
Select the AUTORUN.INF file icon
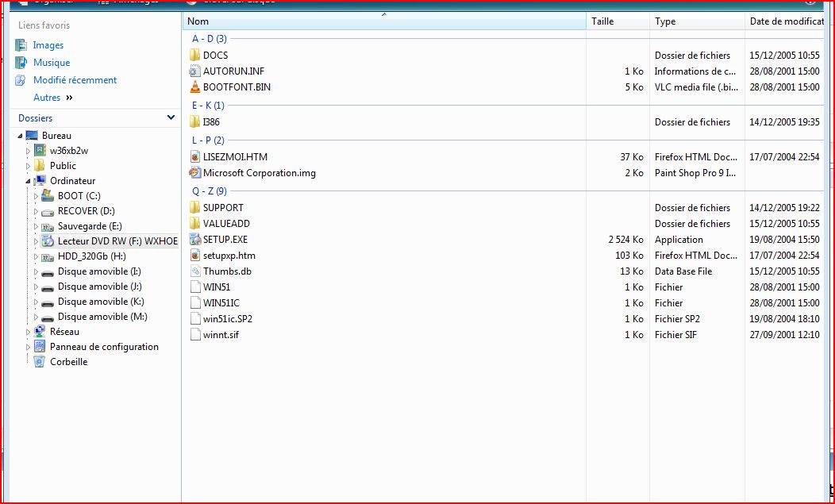[195, 71]
